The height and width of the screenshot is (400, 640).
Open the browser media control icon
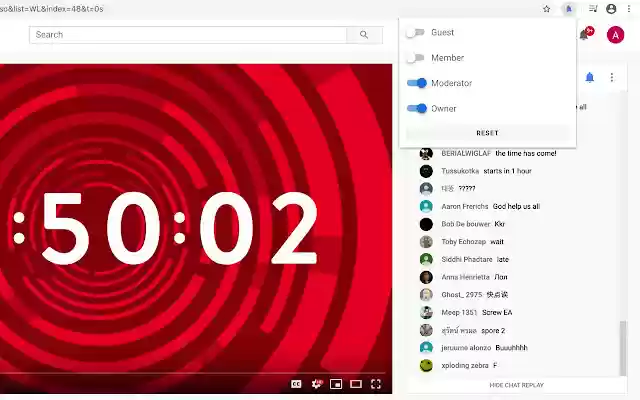coord(593,9)
